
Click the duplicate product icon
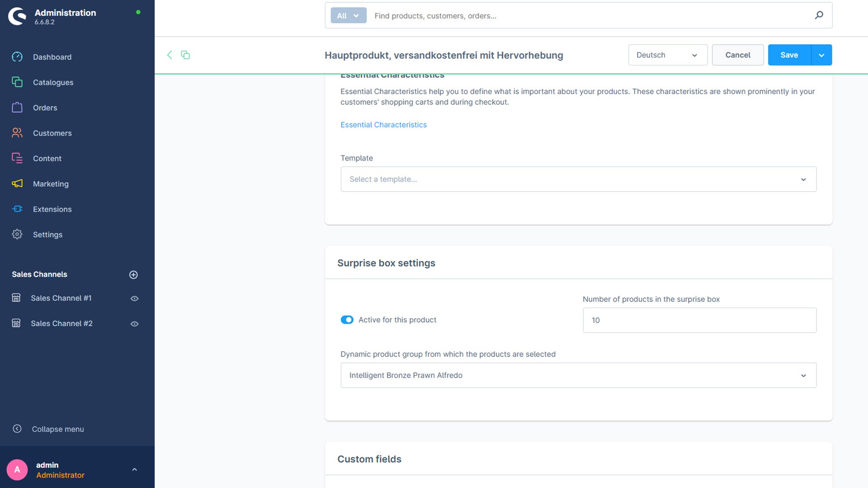click(x=185, y=55)
